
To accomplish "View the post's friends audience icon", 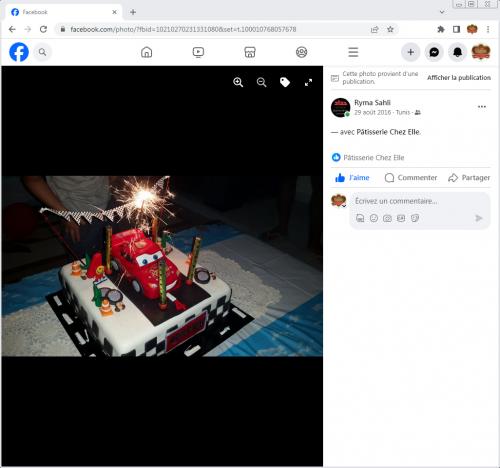I will tap(418, 113).
